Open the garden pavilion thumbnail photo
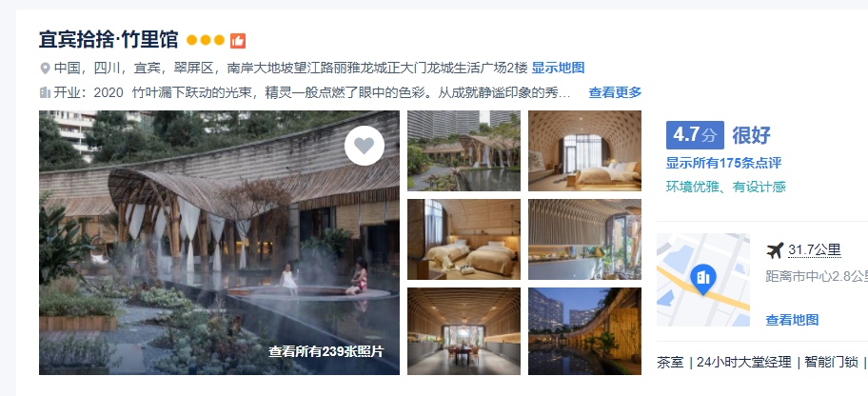This screenshot has height=396, width=868. pyautogui.click(x=464, y=150)
